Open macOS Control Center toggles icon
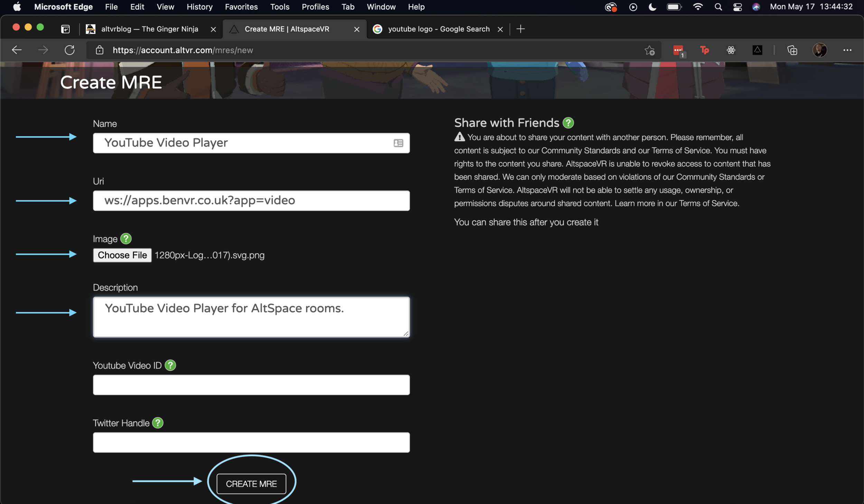This screenshot has height=504, width=864. point(737,7)
